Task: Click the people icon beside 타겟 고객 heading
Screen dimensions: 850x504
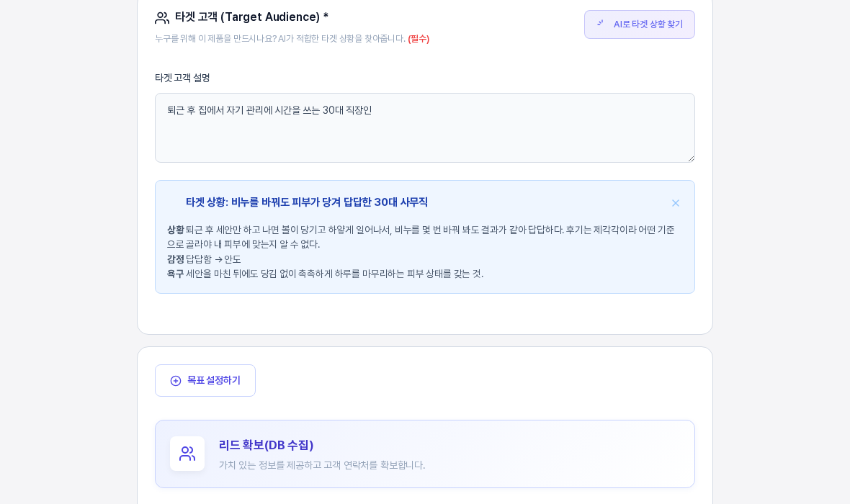Action: [x=162, y=18]
